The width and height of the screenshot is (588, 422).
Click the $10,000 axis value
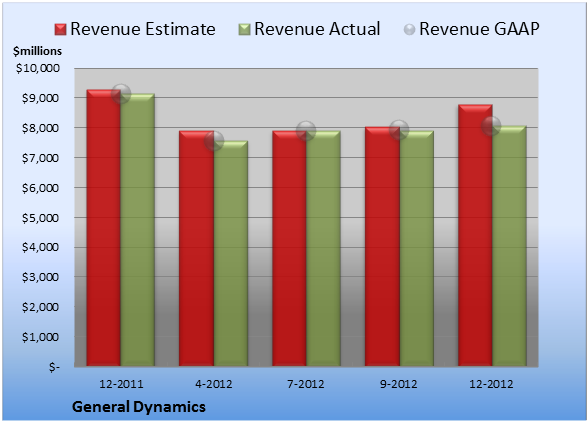38,68
